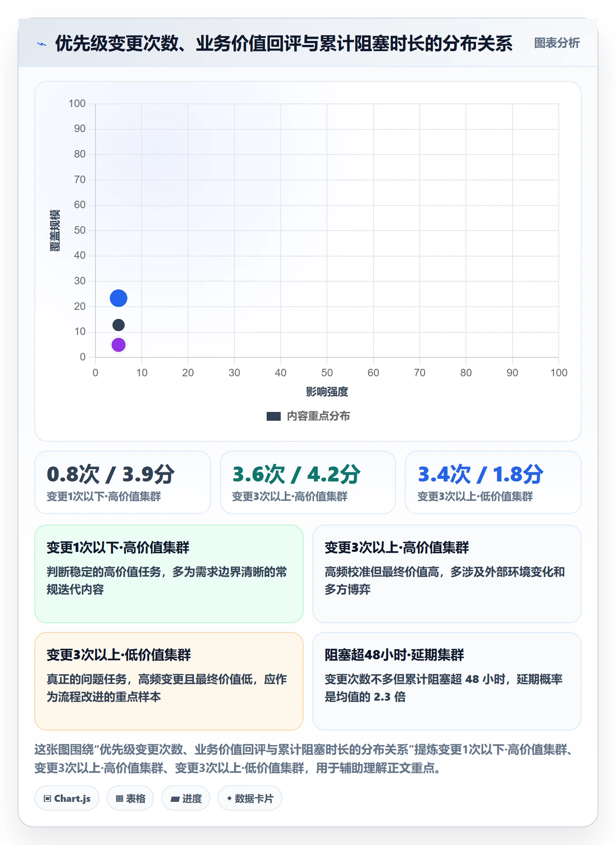Click the grid icon in the 表格 tag

(x=119, y=799)
